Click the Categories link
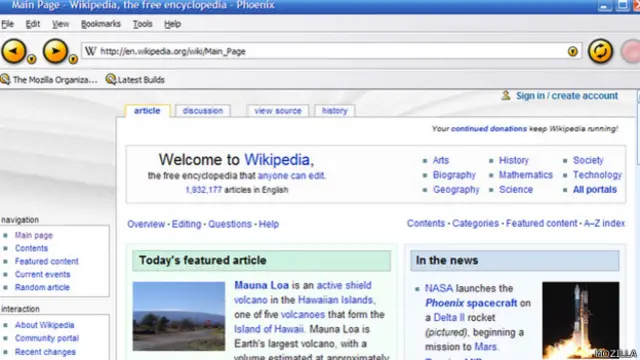The image size is (640, 360). tap(476, 223)
